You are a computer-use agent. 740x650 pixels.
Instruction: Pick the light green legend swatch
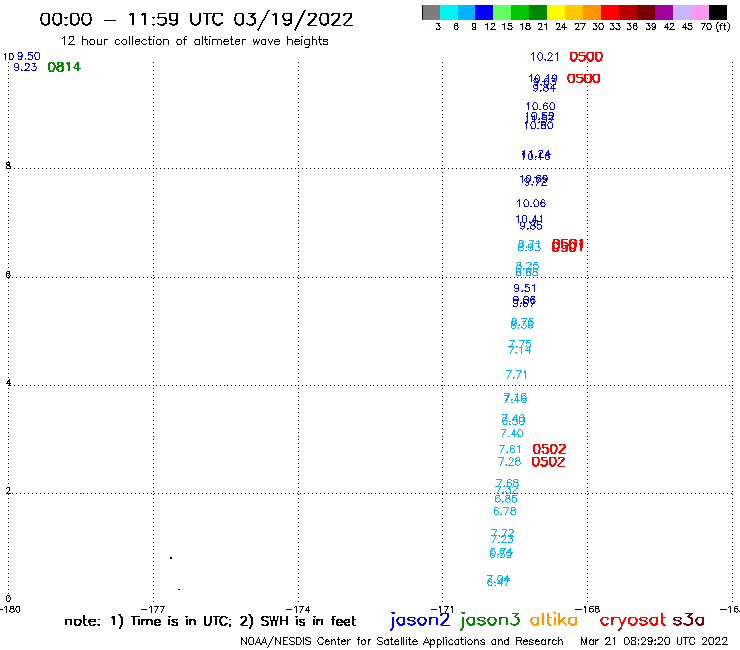coord(502,12)
